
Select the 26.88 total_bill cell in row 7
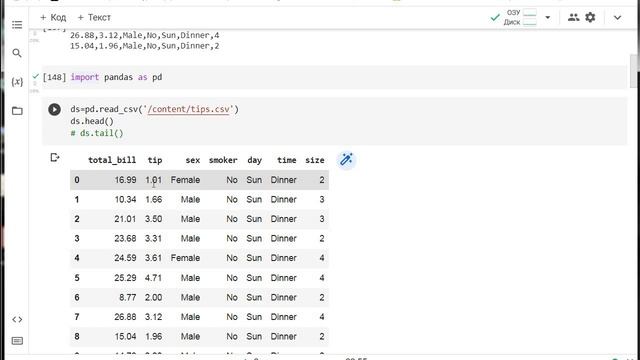125,317
